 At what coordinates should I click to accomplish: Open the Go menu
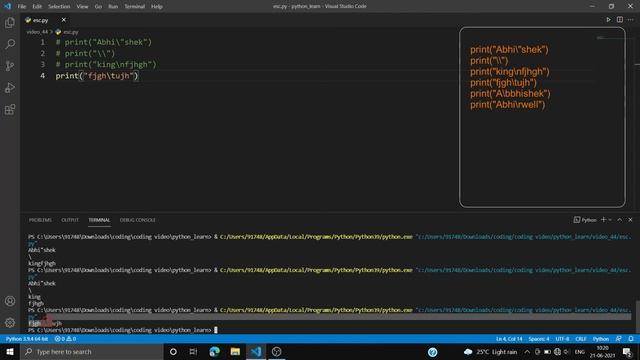98,7
